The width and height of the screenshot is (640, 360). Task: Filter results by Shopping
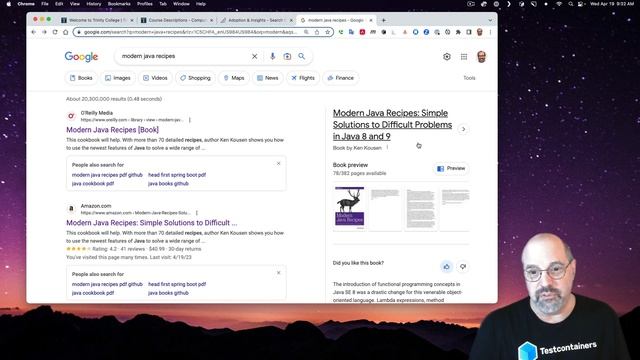click(x=195, y=78)
